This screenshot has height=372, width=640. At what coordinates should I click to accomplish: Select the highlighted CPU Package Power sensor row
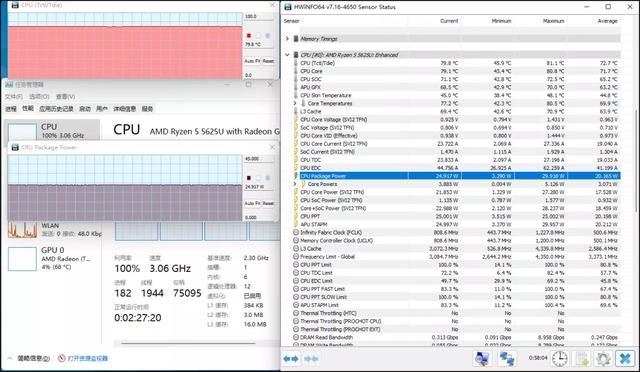pos(458,176)
